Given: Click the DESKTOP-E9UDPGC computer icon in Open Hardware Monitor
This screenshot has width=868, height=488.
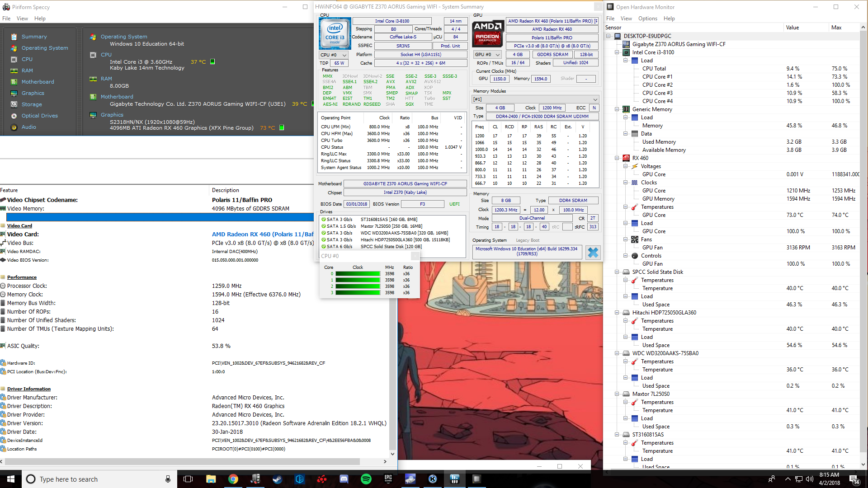Looking at the screenshot, I should (x=618, y=36).
